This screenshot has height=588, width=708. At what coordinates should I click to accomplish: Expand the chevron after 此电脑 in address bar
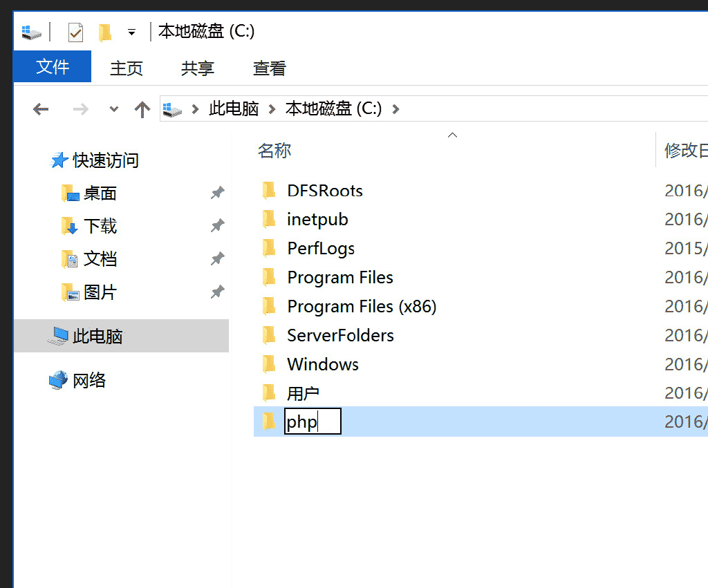pyautogui.click(x=272, y=109)
